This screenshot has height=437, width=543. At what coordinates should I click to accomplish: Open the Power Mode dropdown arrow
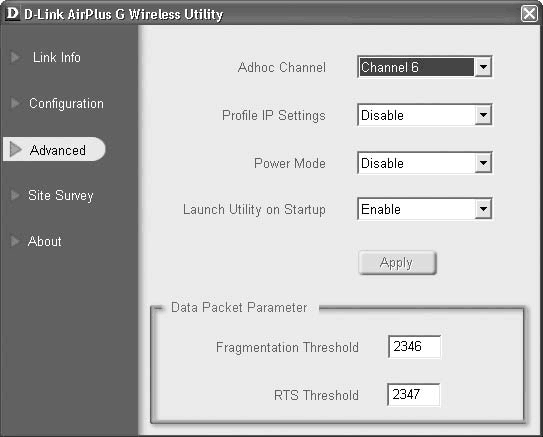pos(483,163)
